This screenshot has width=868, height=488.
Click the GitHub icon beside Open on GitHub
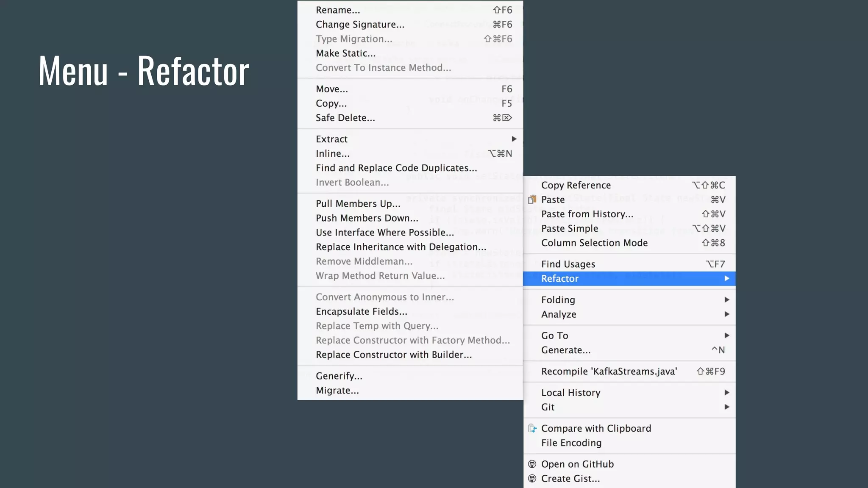click(x=532, y=464)
